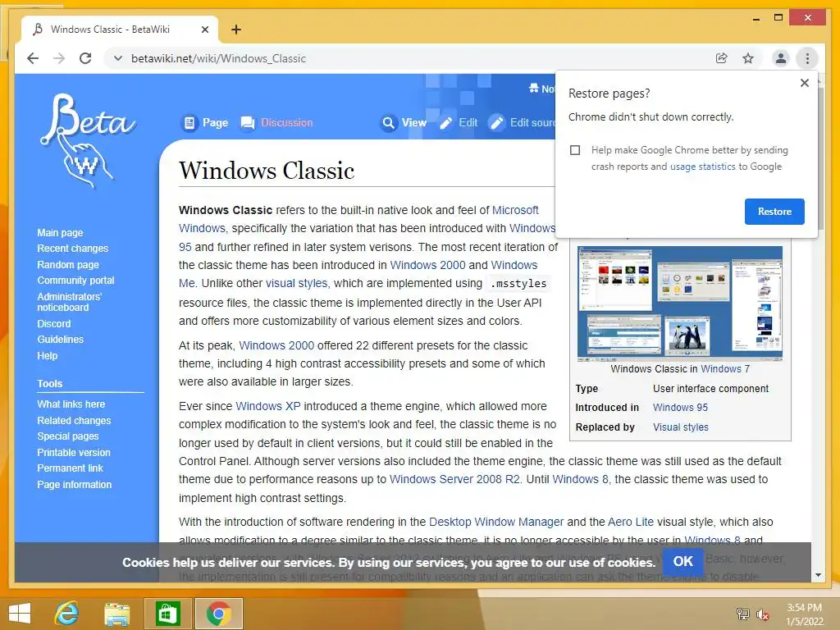Close the Windows Classic - BetaWiki tab
840x630 pixels.
click(x=204, y=30)
